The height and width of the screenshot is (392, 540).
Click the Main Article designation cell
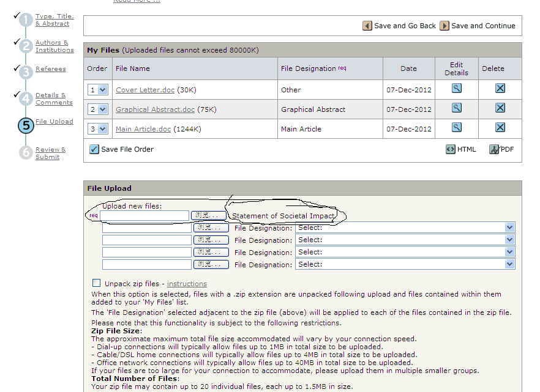coord(330,129)
